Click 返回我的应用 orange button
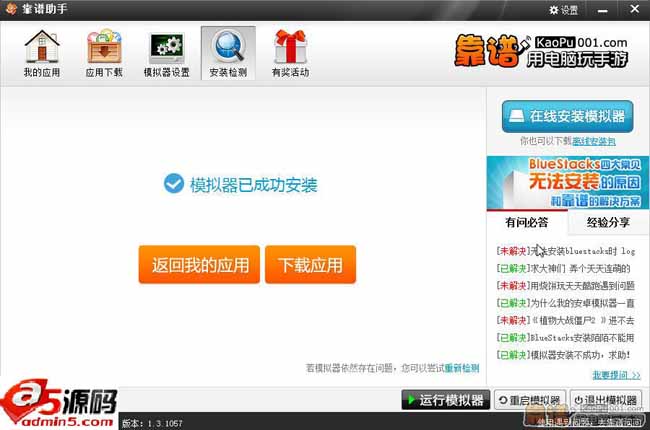 pyautogui.click(x=199, y=265)
